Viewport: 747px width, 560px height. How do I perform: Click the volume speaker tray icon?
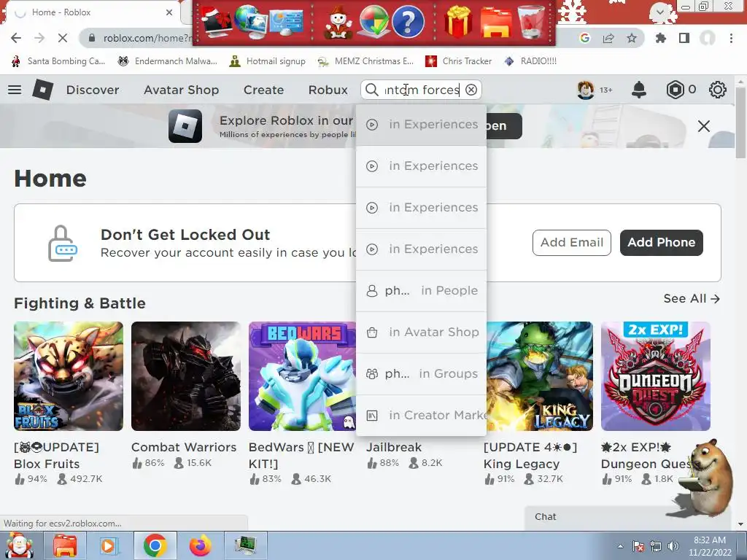[x=673, y=546]
